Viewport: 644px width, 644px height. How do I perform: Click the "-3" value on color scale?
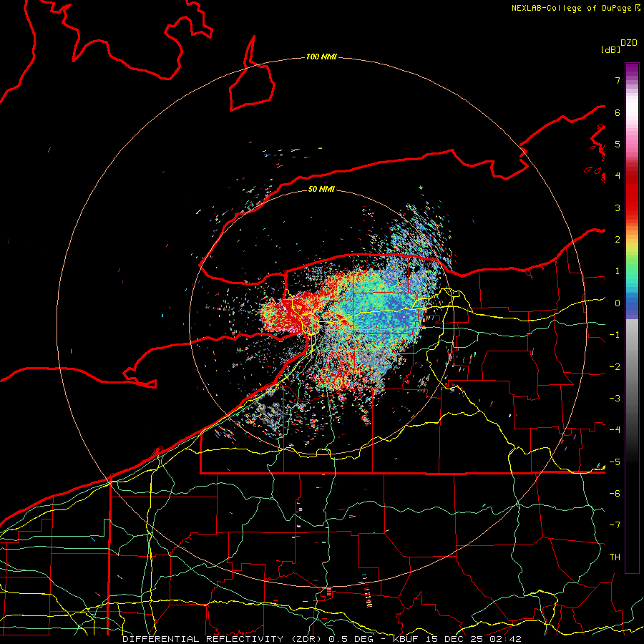[615, 399]
